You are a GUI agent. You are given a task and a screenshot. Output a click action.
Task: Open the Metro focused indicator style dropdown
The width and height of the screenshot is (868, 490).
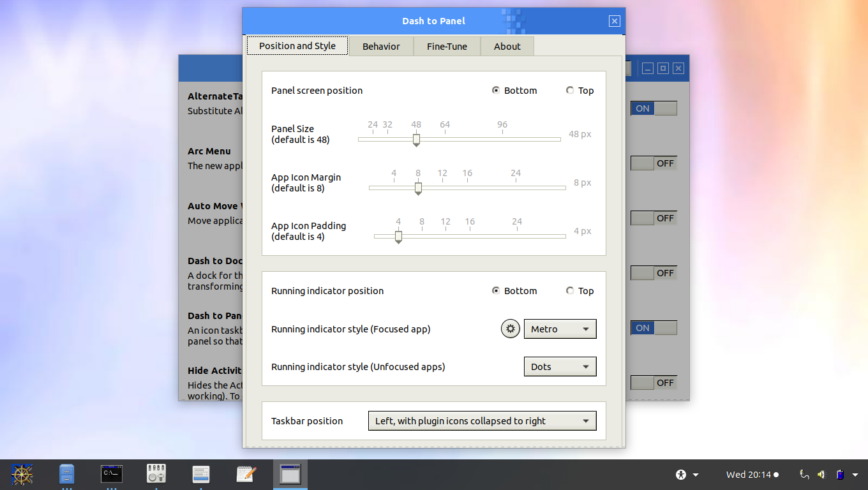tap(560, 329)
